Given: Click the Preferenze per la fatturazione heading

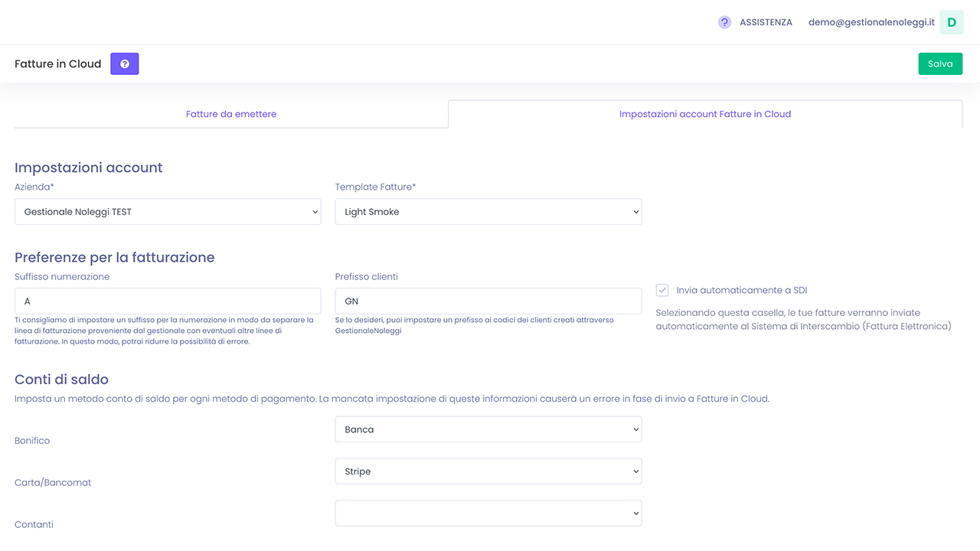Looking at the screenshot, I should tap(115, 257).
